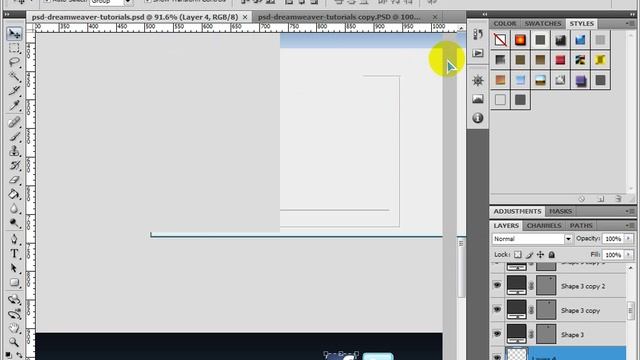Select the Pen tool
640x360 pixels.
[x=14, y=239]
